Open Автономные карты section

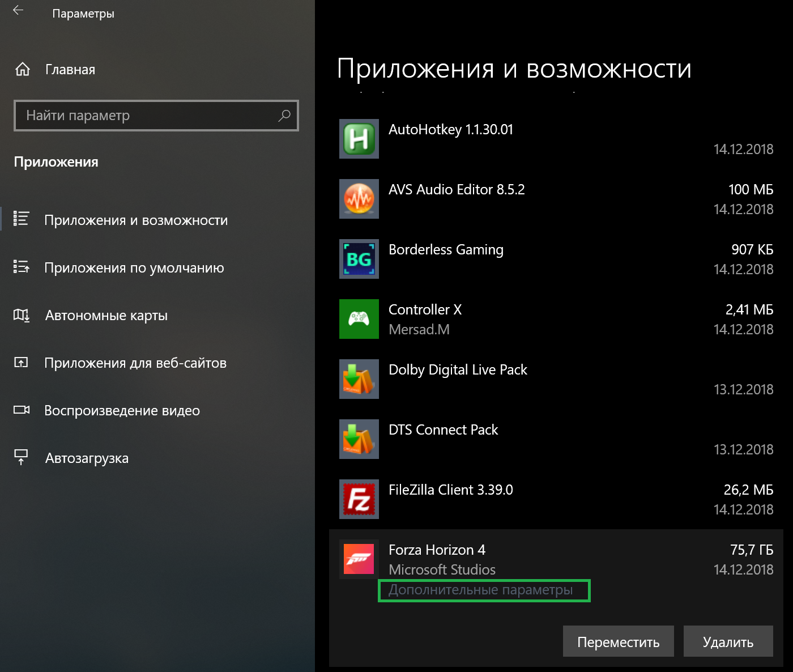[106, 316]
